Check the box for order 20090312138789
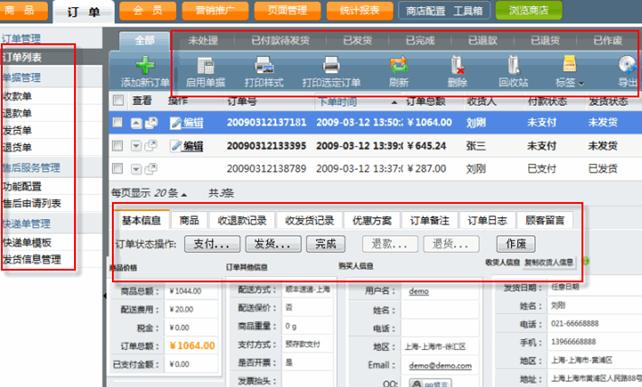 tap(118, 168)
